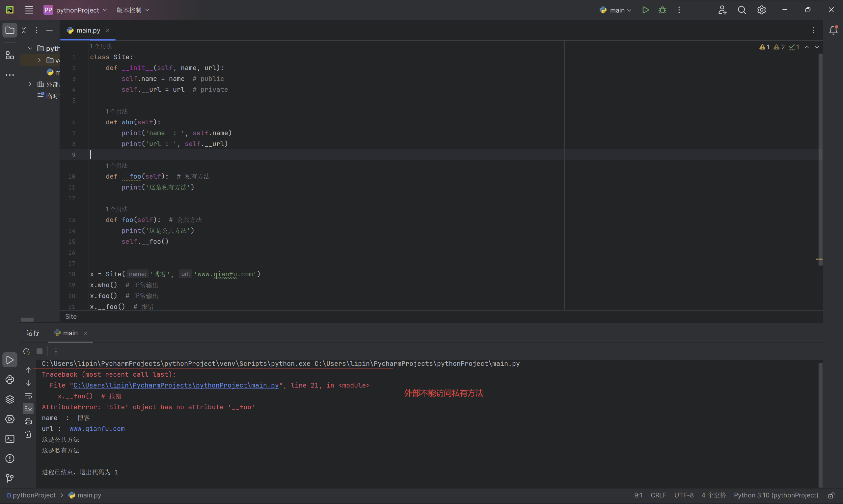The image size is (843, 504).
Task: Close the main run tab
Action: click(x=86, y=333)
